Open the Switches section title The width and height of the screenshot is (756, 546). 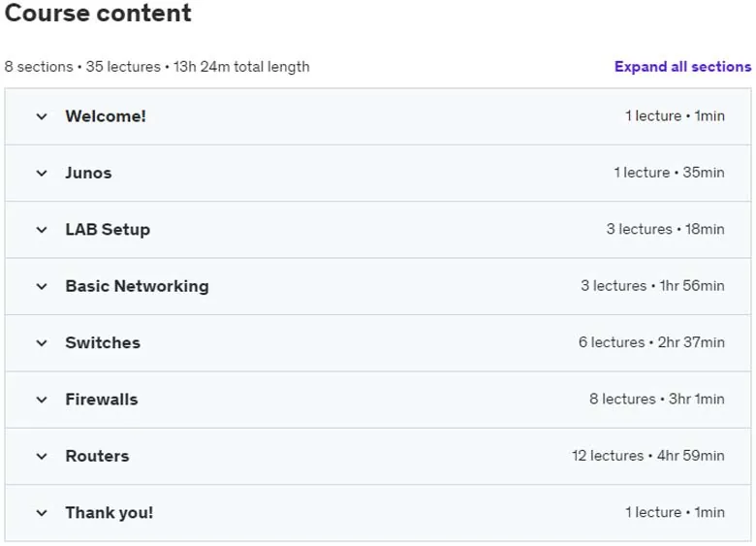103,342
